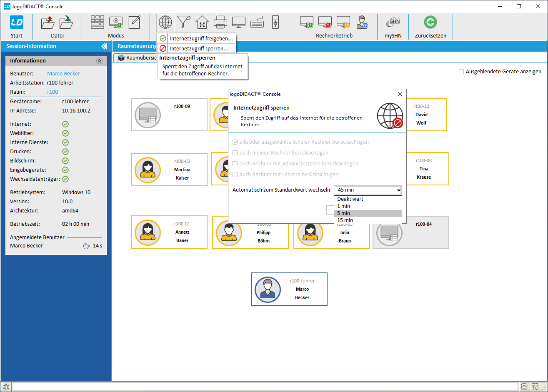Image resolution: width=548 pixels, height=392 pixels.
Task: Click the Betriebszeit value 02 h 00 min
Action: [75, 224]
